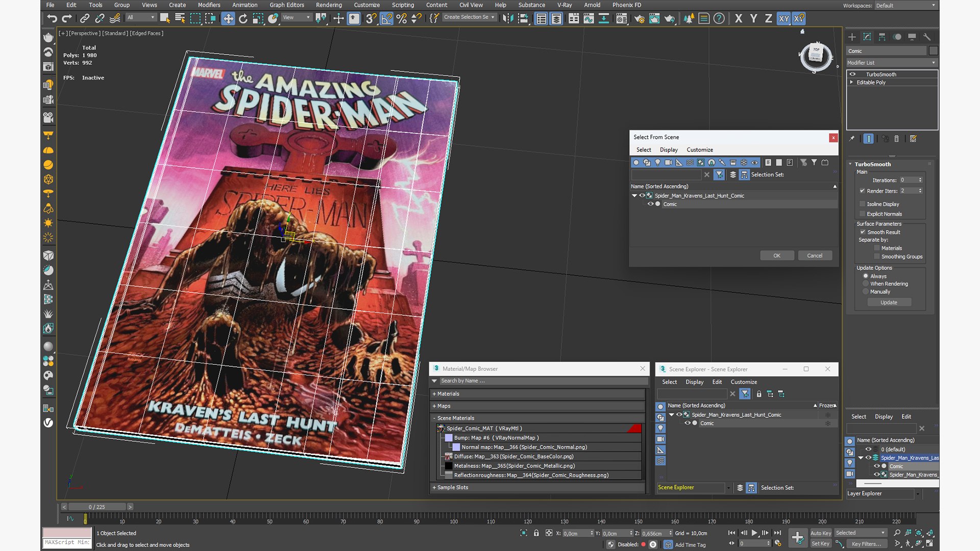Open the Rendering menu

[329, 5]
